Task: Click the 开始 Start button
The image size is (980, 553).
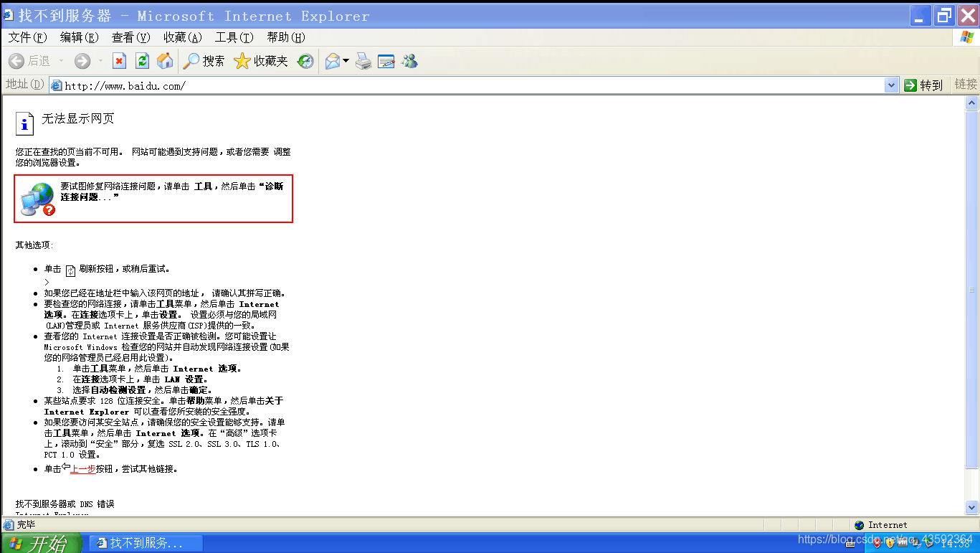Action: [x=41, y=543]
